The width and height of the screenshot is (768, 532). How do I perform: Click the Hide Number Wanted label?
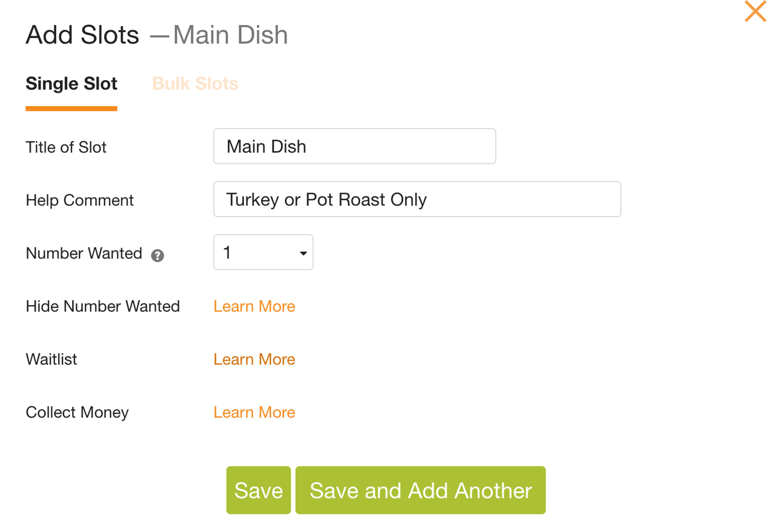(x=103, y=306)
